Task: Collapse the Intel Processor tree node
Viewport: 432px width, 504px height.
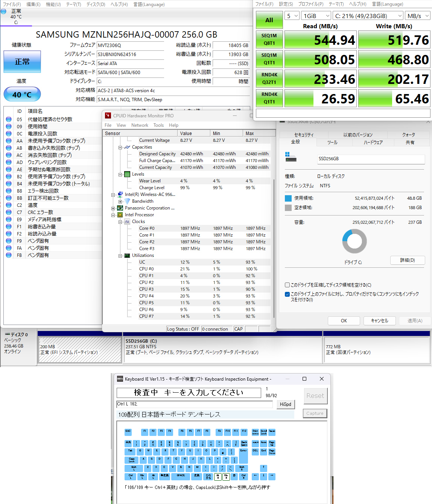Action: (x=113, y=215)
